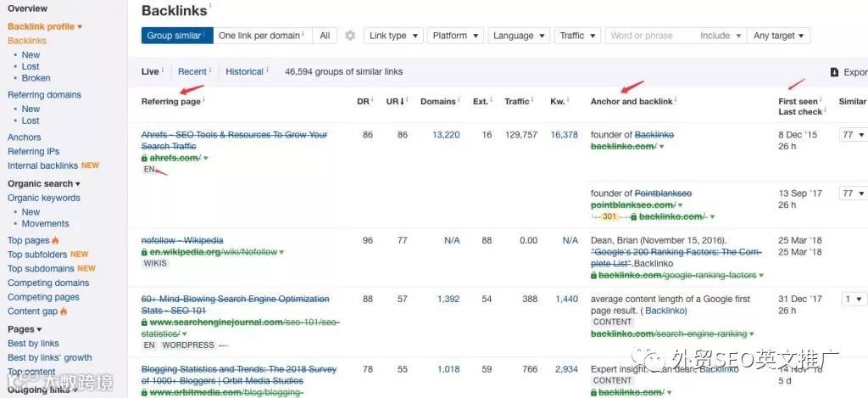Select the All links grouping option
Viewport: 868px width, 398px height.
tap(325, 36)
